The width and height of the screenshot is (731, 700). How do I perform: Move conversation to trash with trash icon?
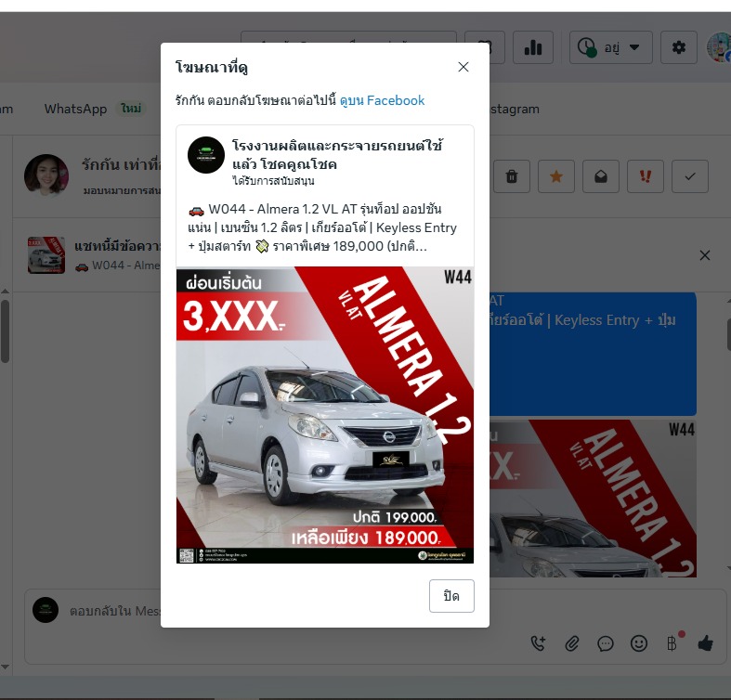point(512,176)
